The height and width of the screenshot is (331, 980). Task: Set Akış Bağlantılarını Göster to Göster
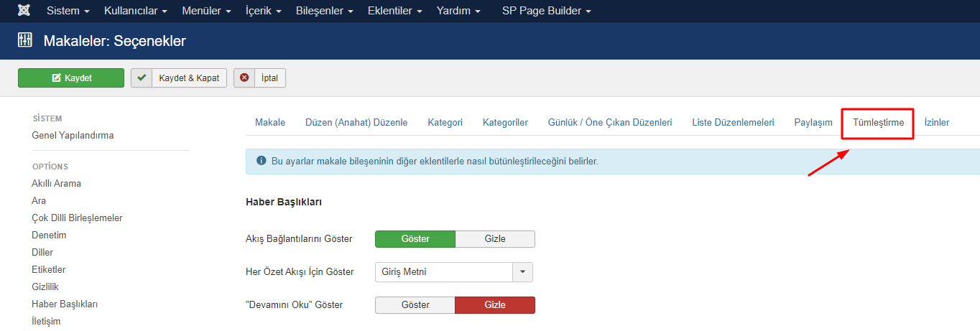(415, 238)
